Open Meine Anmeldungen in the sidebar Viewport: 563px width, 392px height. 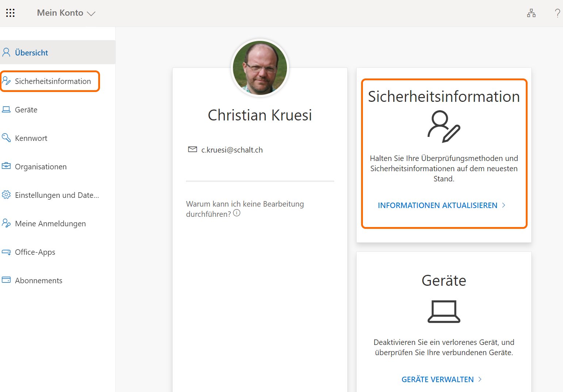coord(50,223)
